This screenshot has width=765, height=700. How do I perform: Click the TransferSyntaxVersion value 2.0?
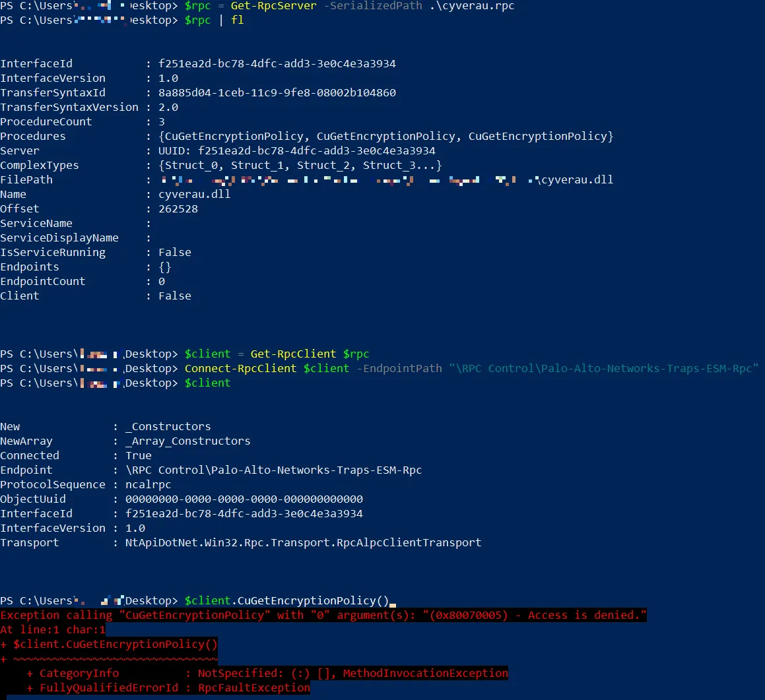coord(168,107)
